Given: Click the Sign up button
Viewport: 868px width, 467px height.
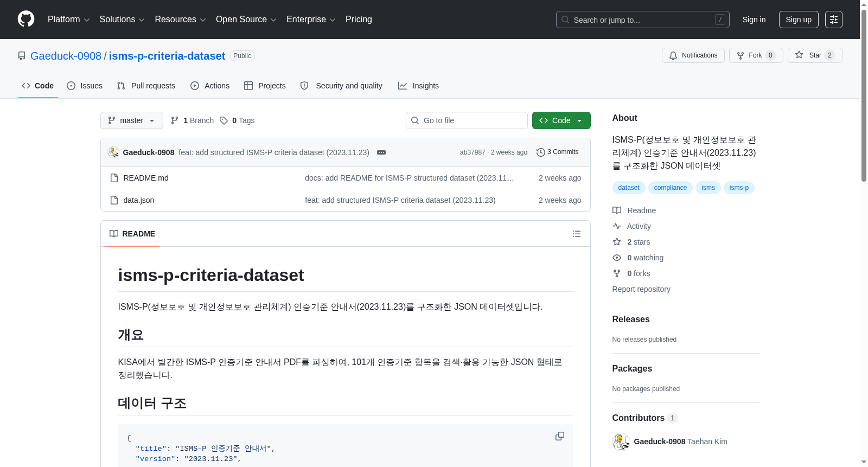Looking at the screenshot, I should pyautogui.click(x=799, y=20).
